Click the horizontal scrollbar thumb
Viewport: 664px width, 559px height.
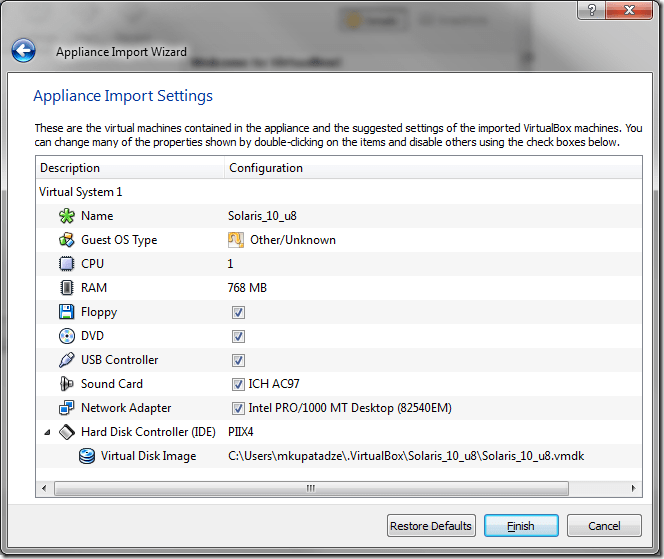311,488
